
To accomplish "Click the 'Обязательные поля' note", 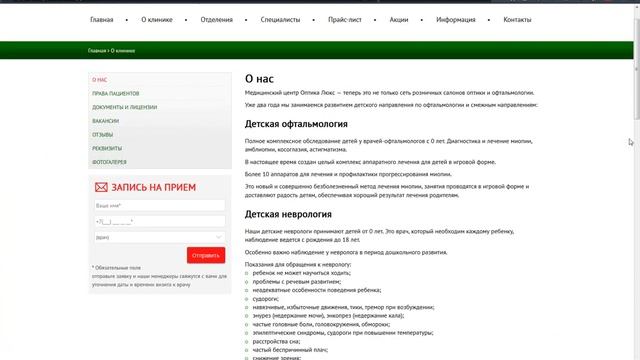I will 116,268.
